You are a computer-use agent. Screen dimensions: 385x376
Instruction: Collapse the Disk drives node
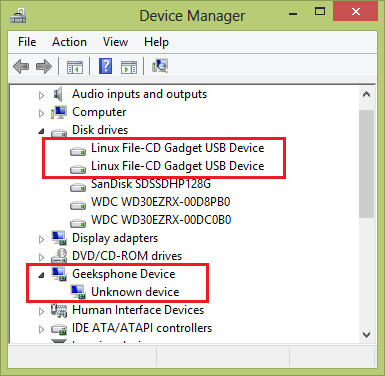tap(41, 131)
